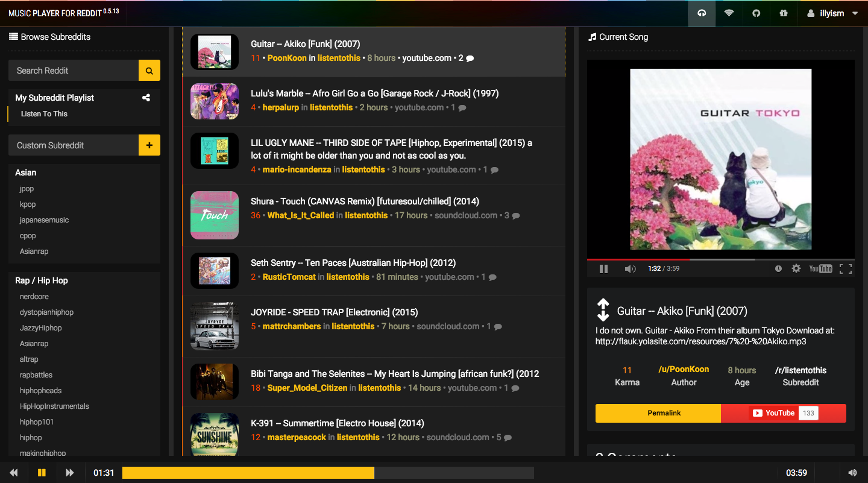Viewport: 868px width, 483px height.
Task: Seek in the yellow bottom progress bar
Action: tap(328, 473)
